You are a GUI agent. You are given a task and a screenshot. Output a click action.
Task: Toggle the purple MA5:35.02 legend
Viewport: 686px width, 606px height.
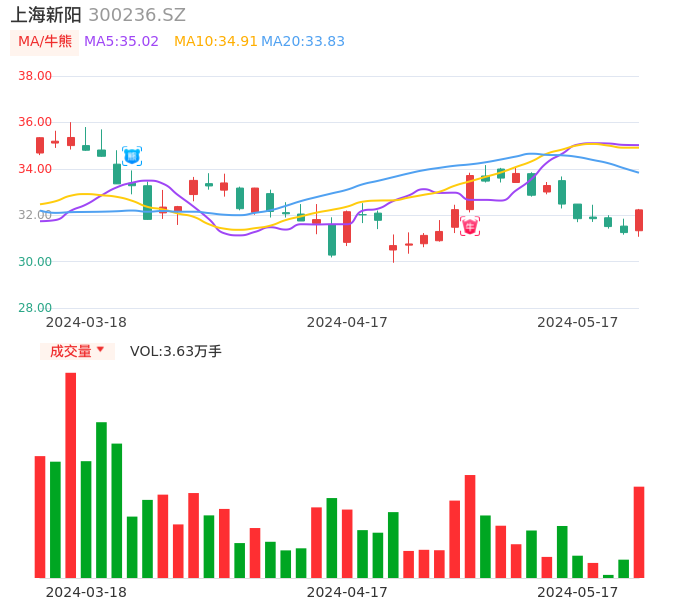121,42
